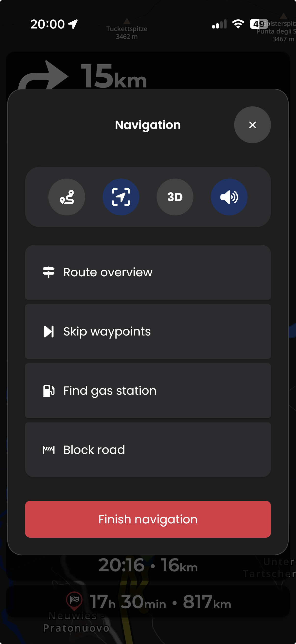Viewport: 296px width, 644px height.
Task: Tap the turn-right arrow instruction banner
Action: click(x=44, y=75)
